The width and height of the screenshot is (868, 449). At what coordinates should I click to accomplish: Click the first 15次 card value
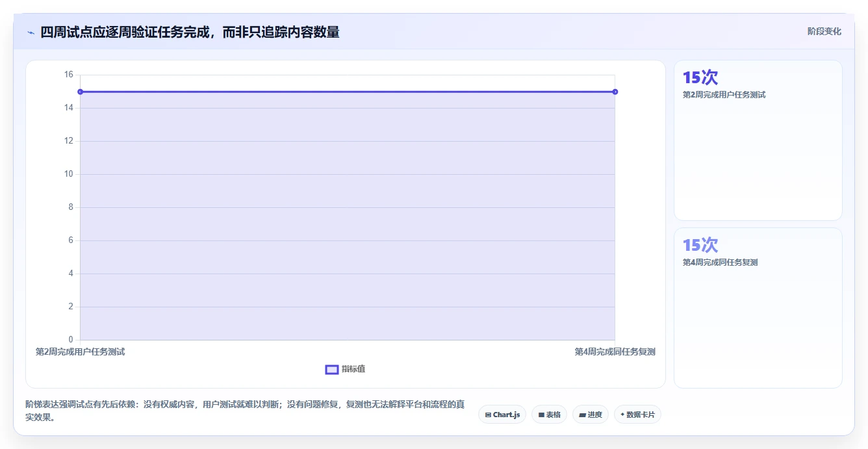point(700,77)
